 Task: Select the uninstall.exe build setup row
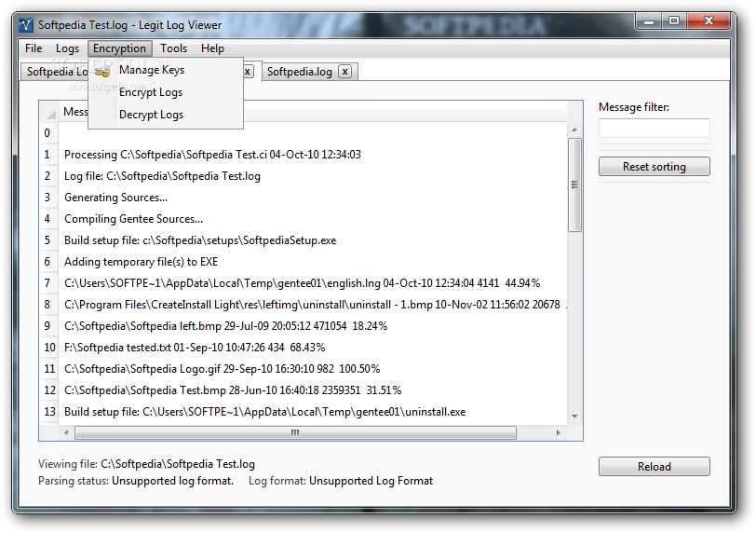click(313, 412)
